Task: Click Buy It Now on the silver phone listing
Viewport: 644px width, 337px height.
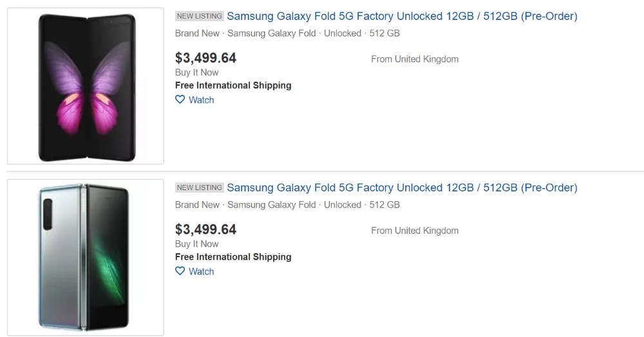Action: [196, 244]
